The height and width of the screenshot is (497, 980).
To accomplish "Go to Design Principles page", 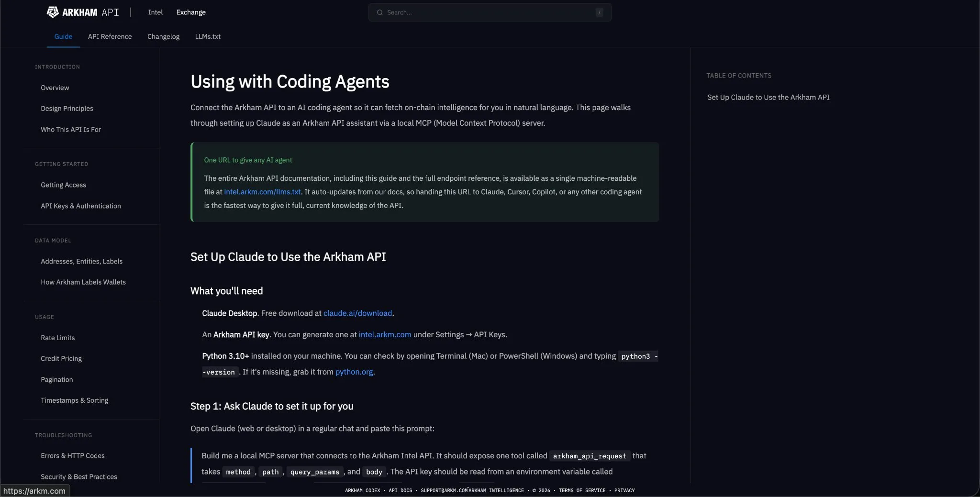I will coord(67,109).
